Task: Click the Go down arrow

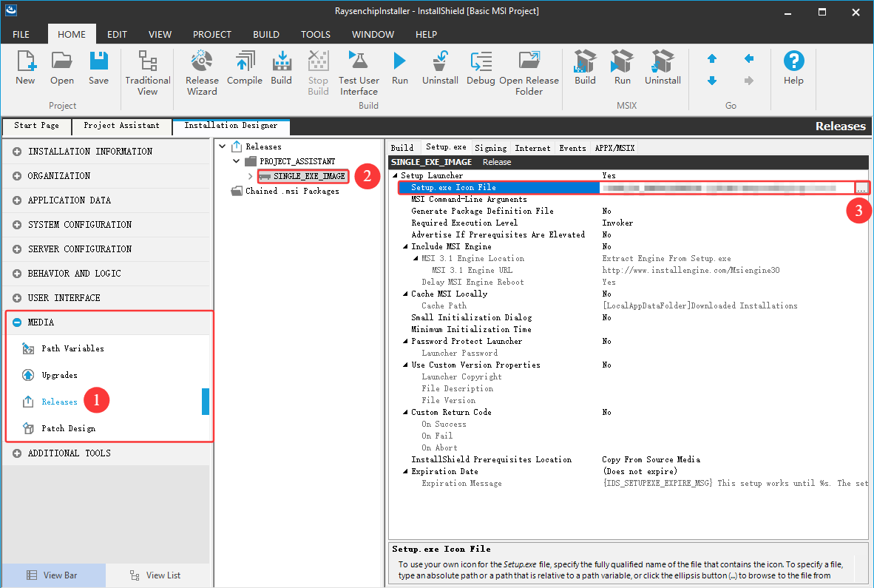Action: coord(712,81)
